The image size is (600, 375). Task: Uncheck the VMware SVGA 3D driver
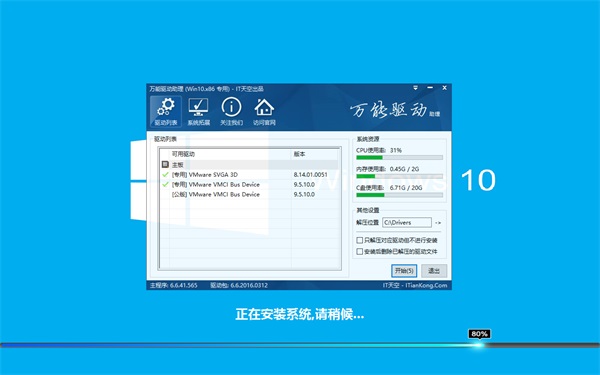tap(165, 174)
